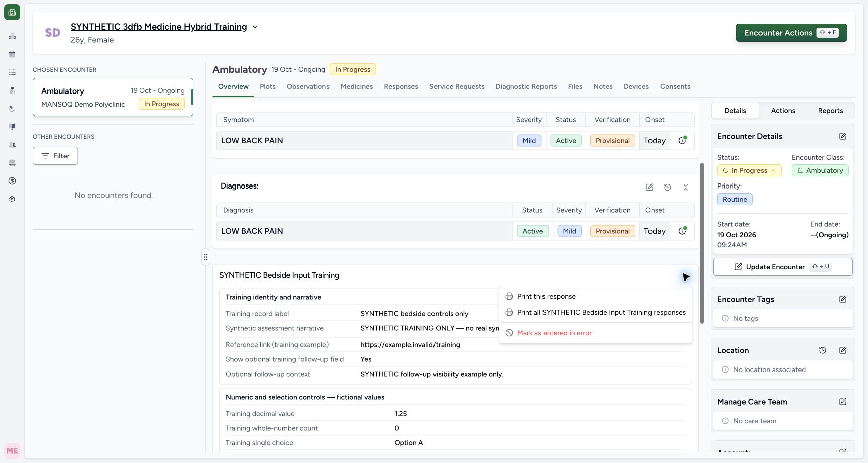Viewport: 868px width, 463px height.
Task: Select the Ambulatory chosen encounter card
Action: tap(113, 97)
